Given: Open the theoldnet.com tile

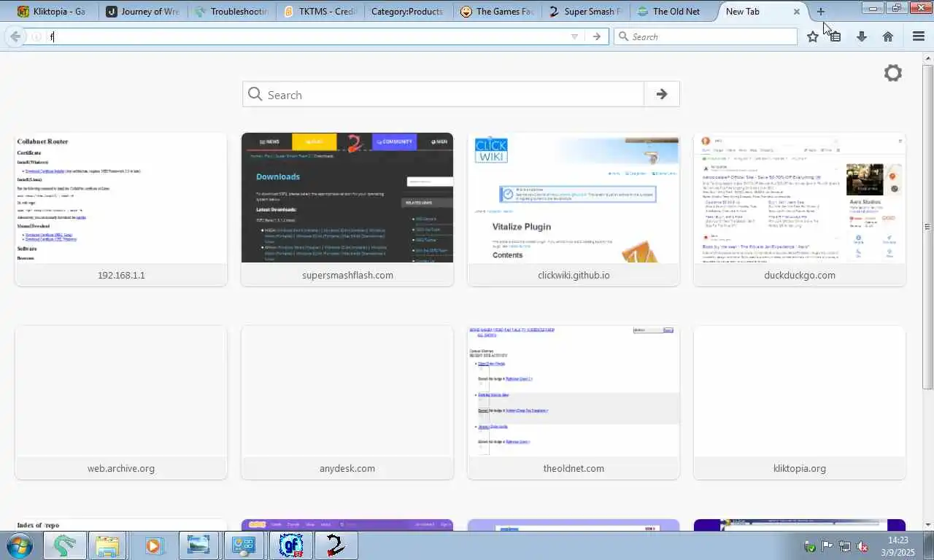Looking at the screenshot, I should click(x=574, y=402).
